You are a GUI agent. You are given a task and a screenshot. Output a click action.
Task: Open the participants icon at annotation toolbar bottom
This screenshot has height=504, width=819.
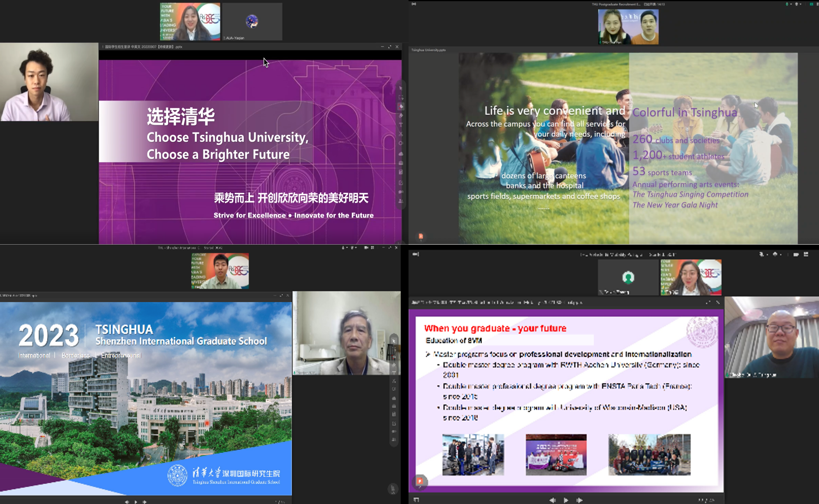tap(401, 201)
